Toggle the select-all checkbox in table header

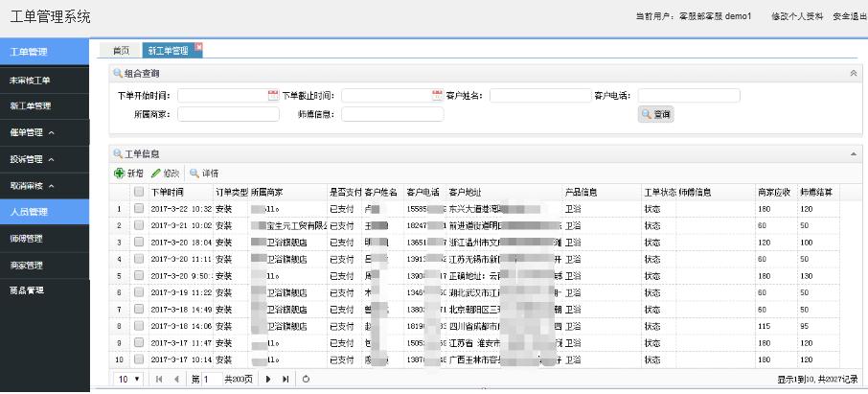139,192
